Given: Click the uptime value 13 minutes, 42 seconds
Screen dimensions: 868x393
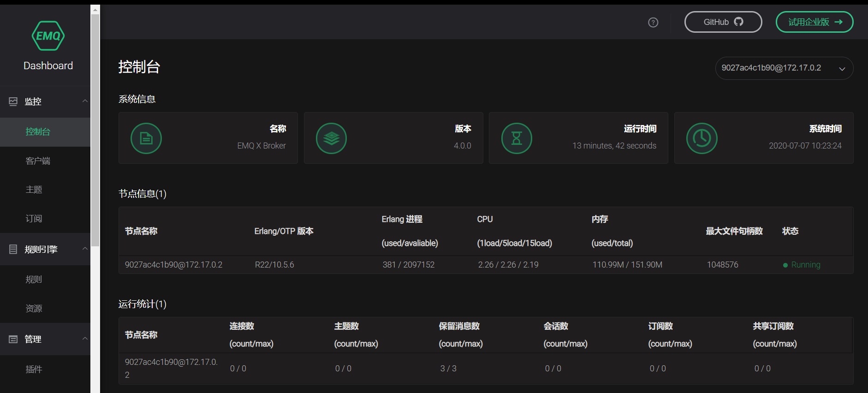Looking at the screenshot, I should pos(614,146).
